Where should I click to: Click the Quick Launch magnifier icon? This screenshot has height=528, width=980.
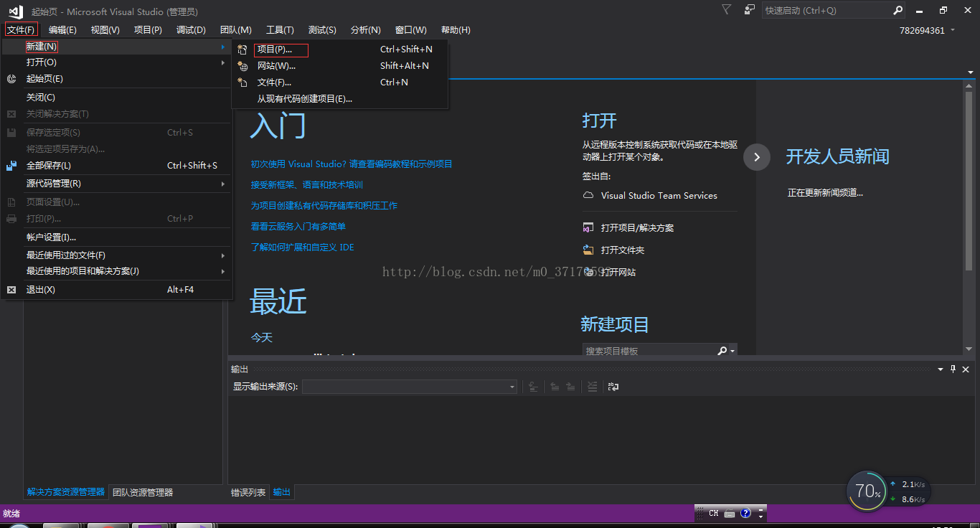coord(897,11)
